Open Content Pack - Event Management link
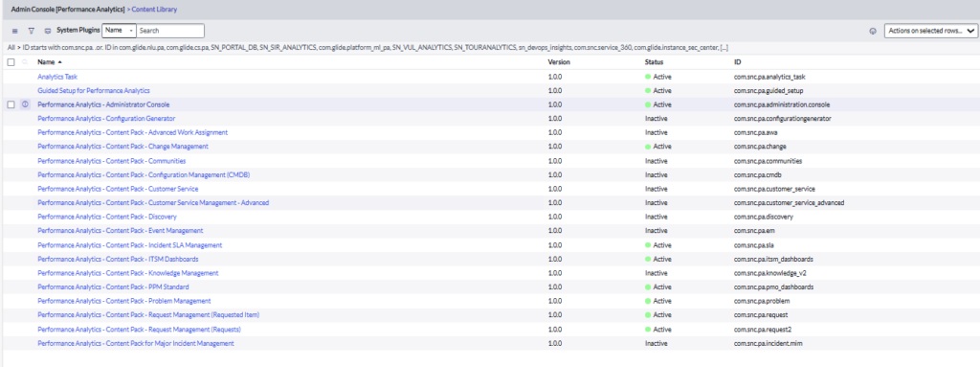 coord(120,231)
